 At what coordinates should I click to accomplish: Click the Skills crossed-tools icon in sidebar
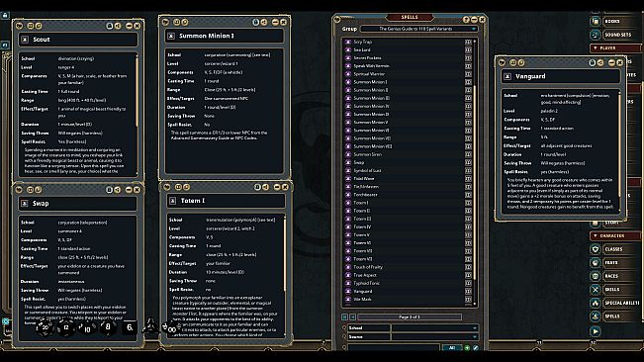click(x=596, y=290)
